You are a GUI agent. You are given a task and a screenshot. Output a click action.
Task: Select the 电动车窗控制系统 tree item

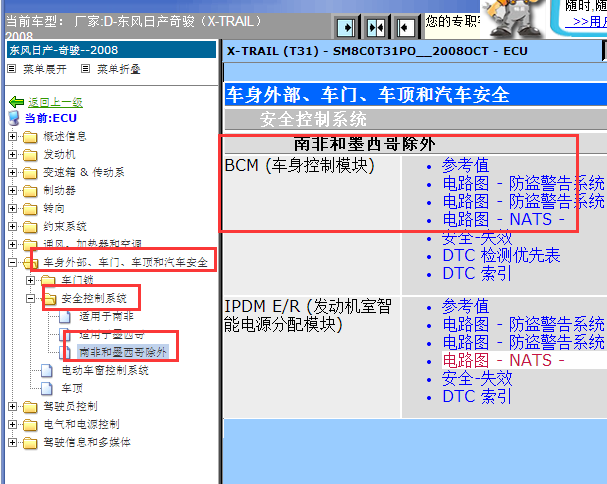click(105, 371)
